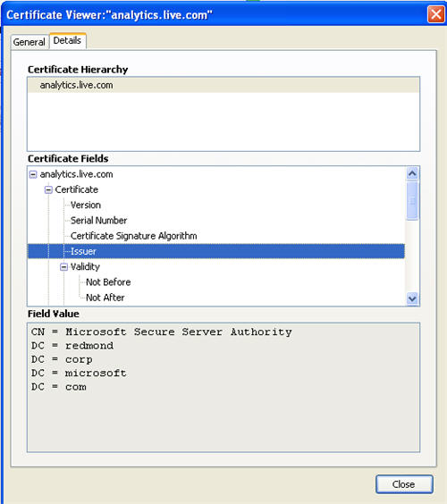Image resolution: width=447 pixels, height=504 pixels.
Task: Close the Certificate Viewer with red X
Action: [435, 14]
